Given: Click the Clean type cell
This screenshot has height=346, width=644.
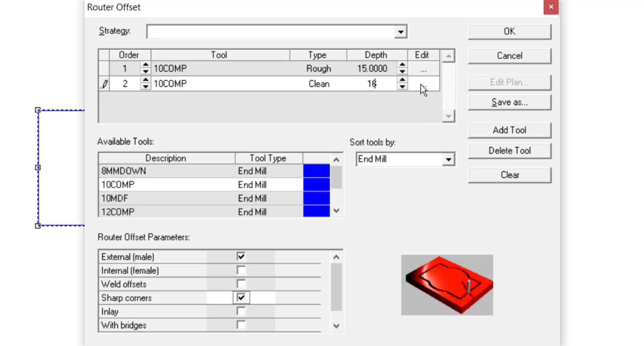Looking at the screenshot, I should (x=318, y=84).
